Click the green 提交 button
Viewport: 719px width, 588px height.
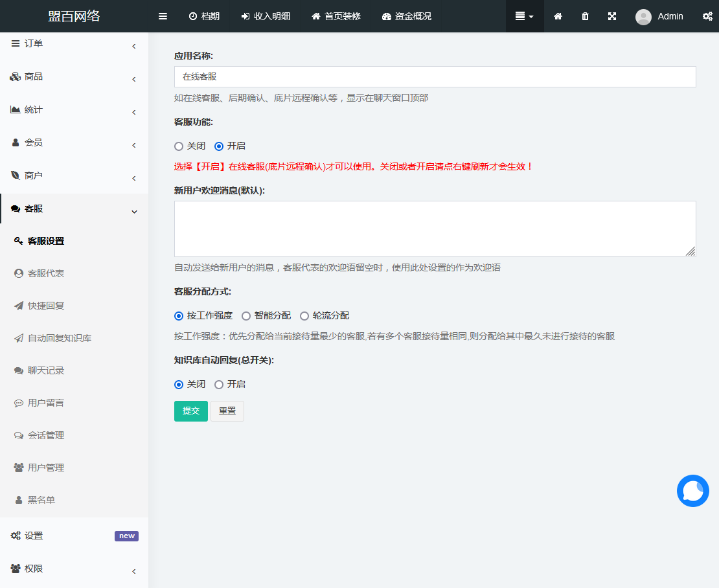click(x=190, y=411)
